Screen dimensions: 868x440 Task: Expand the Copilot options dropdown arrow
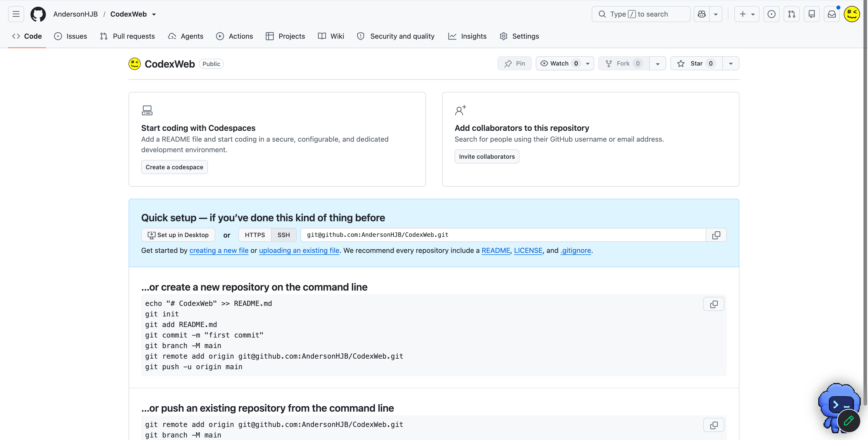point(716,14)
